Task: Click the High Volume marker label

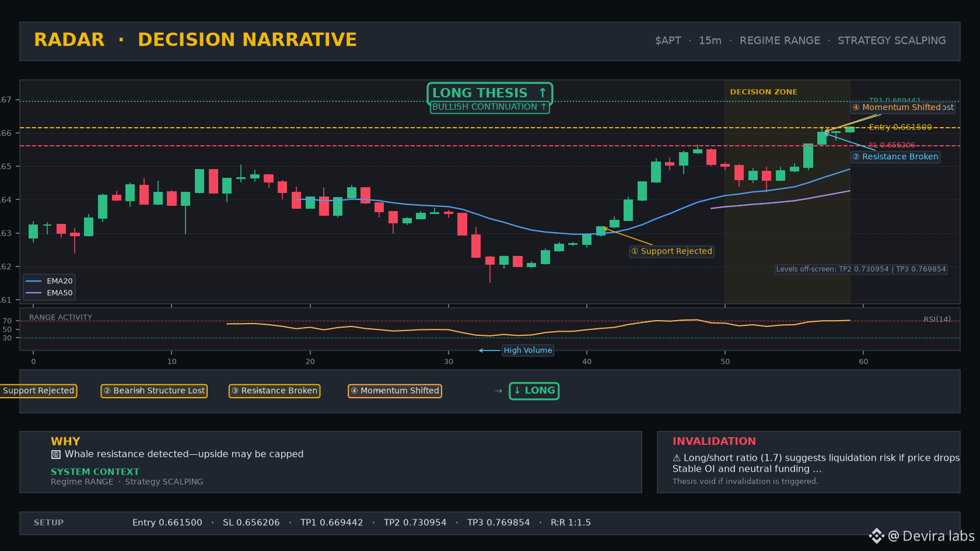Action: 528,350
